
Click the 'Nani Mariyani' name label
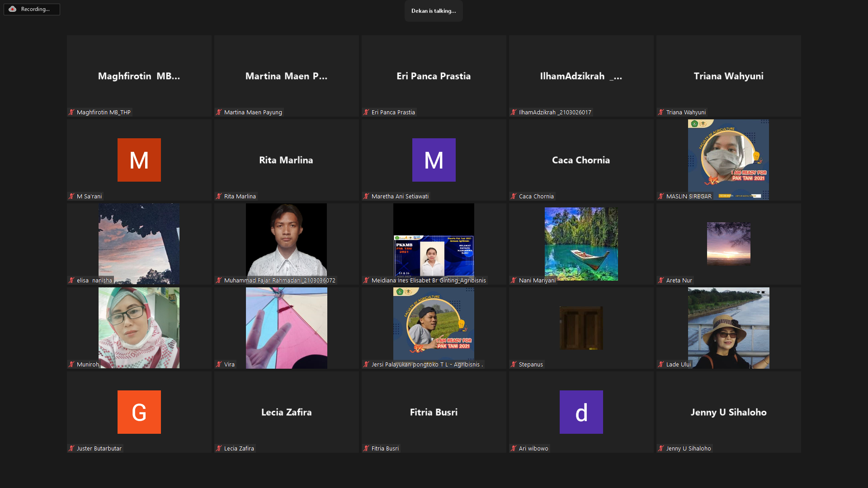tap(537, 280)
